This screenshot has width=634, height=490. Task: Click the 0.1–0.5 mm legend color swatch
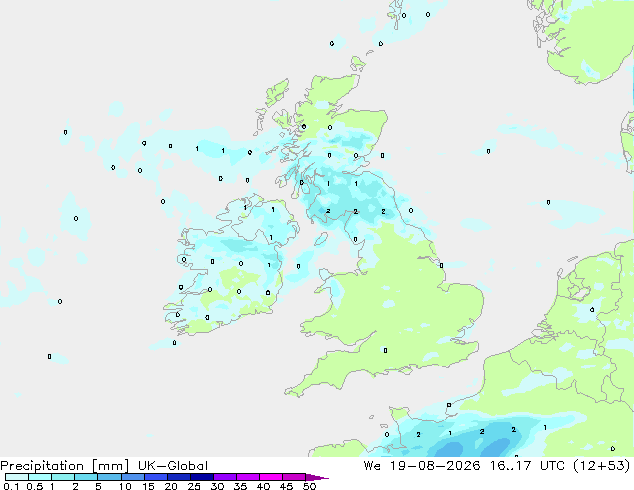pos(17,477)
